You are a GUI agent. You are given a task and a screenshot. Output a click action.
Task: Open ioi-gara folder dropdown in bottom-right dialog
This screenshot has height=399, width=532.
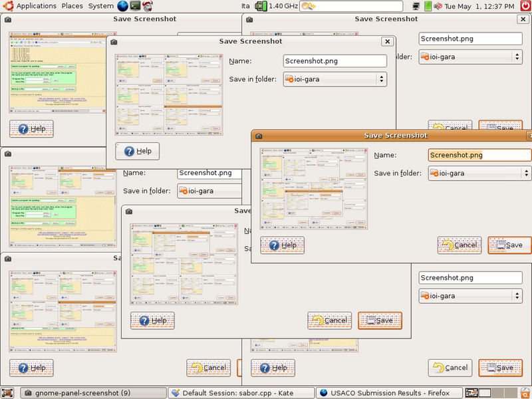point(470,296)
